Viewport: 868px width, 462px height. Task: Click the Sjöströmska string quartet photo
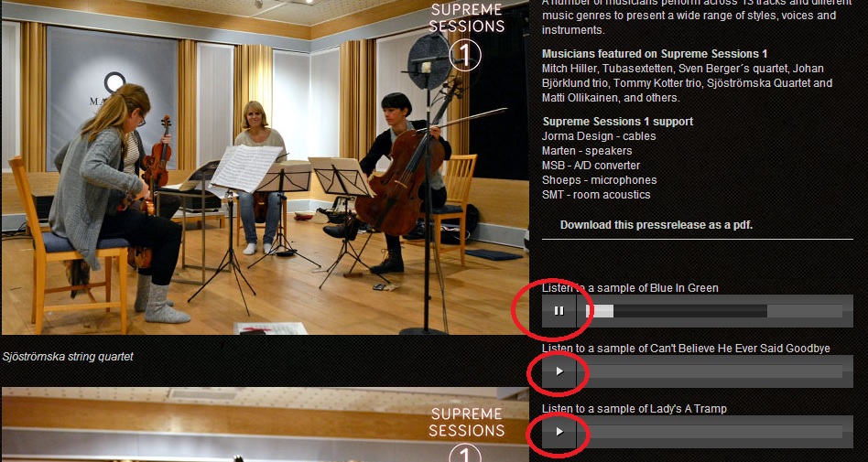265,167
